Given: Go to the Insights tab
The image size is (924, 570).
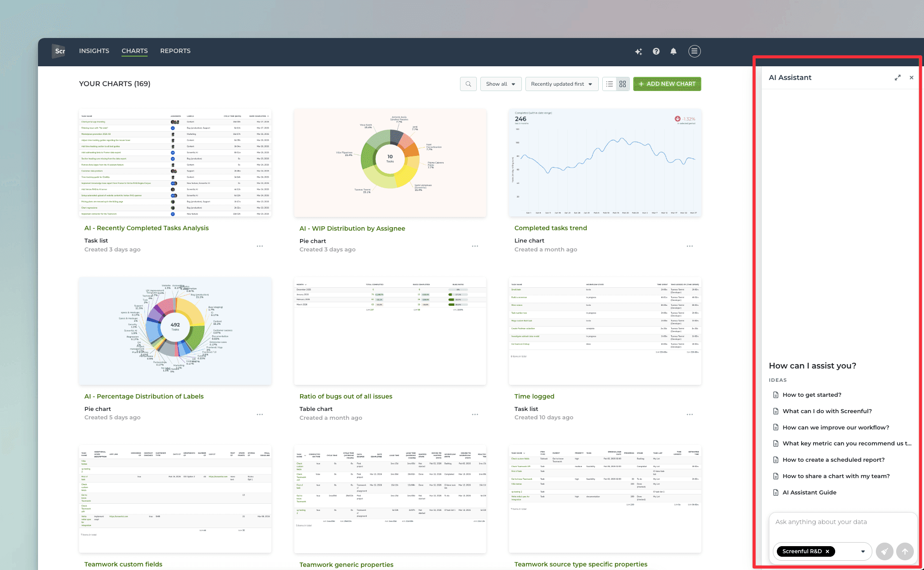Looking at the screenshot, I should click(x=94, y=51).
